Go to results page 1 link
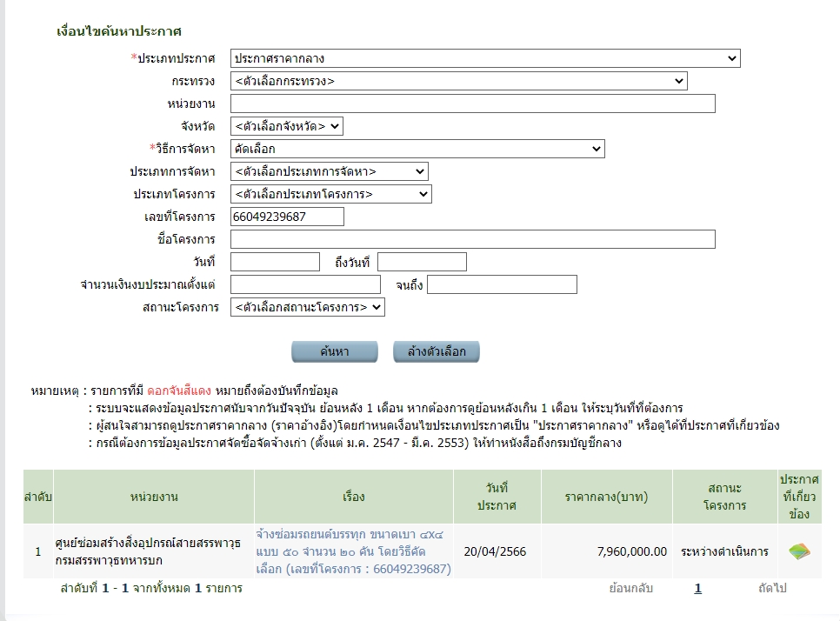Viewport: 840px width, 621px height. pos(697,588)
